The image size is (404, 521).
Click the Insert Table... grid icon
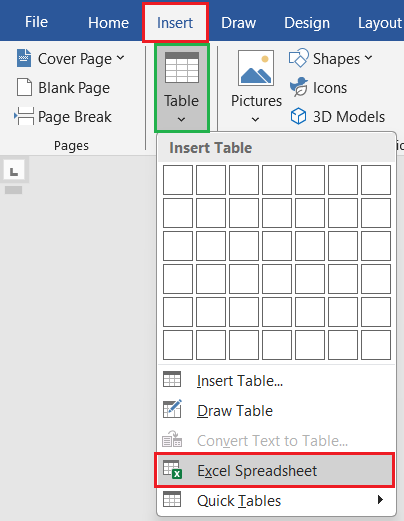pos(172,379)
